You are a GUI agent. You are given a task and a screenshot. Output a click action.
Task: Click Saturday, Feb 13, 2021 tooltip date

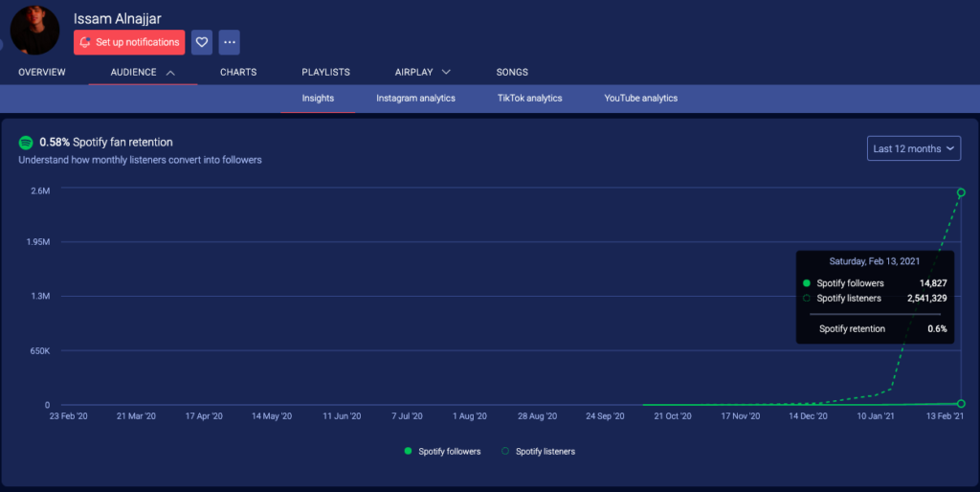(875, 261)
